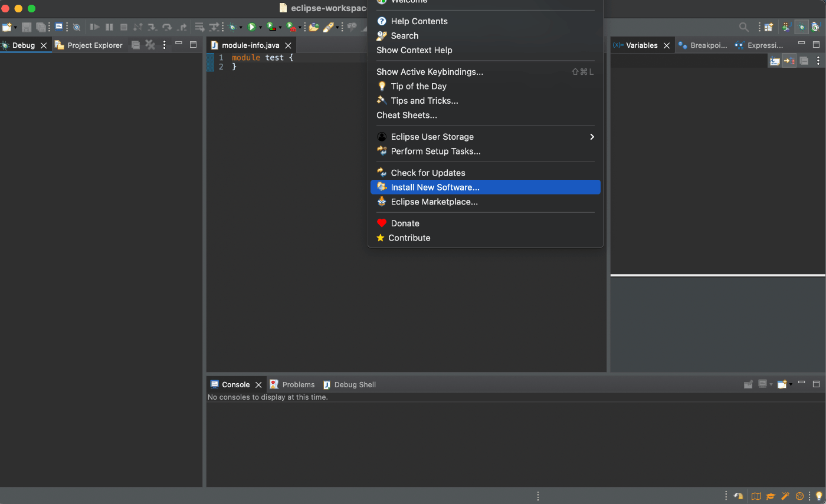
Task: Click the Search flashlight toolbar icon
Action: coord(329,27)
